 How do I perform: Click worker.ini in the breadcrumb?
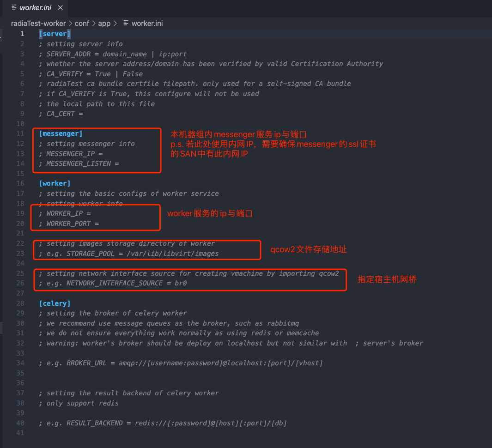click(147, 23)
